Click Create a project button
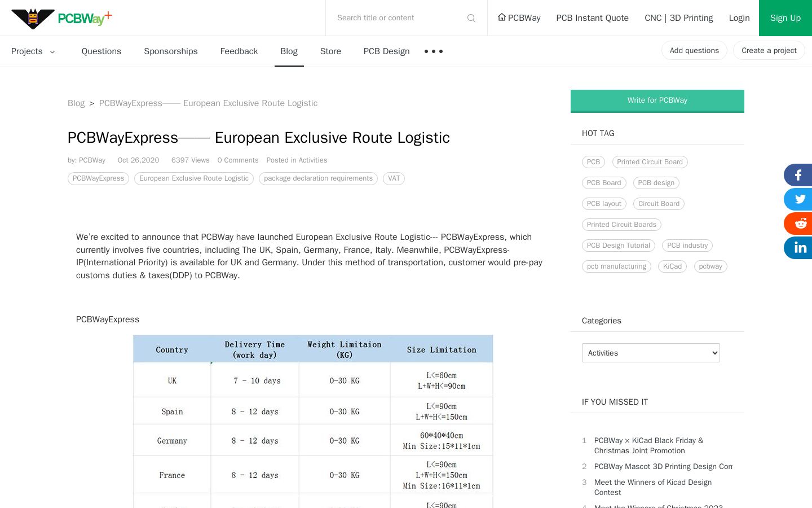 click(769, 50)
